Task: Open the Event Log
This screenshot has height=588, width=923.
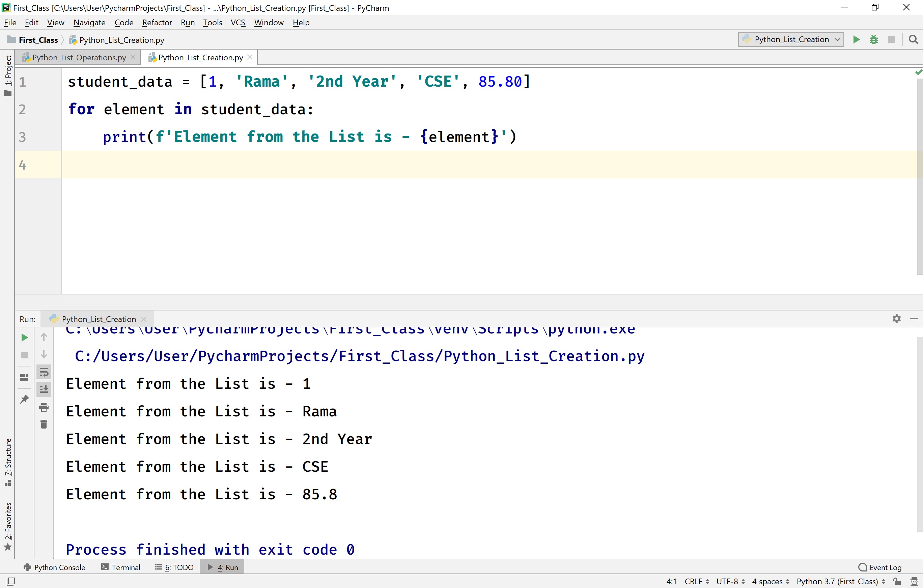Action: point(879,567)
